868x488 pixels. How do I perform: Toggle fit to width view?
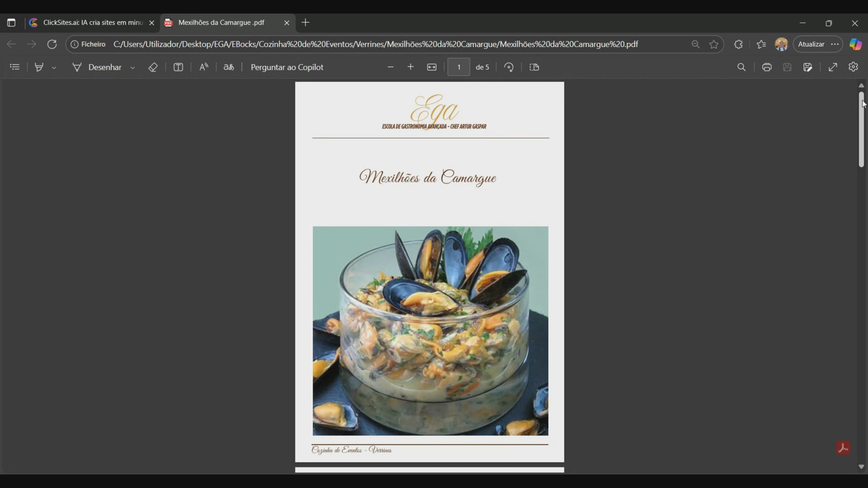pyautogui.click(x=432, y=67)
